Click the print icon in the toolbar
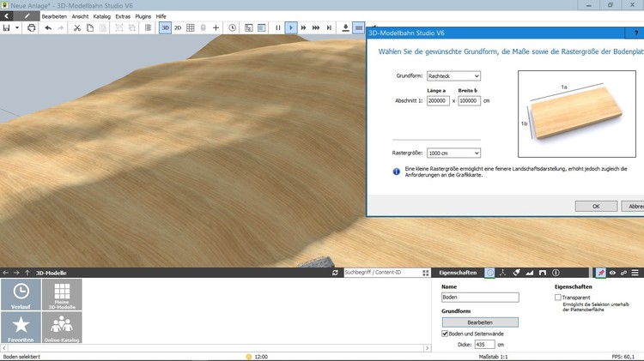 tap(32, 27)
